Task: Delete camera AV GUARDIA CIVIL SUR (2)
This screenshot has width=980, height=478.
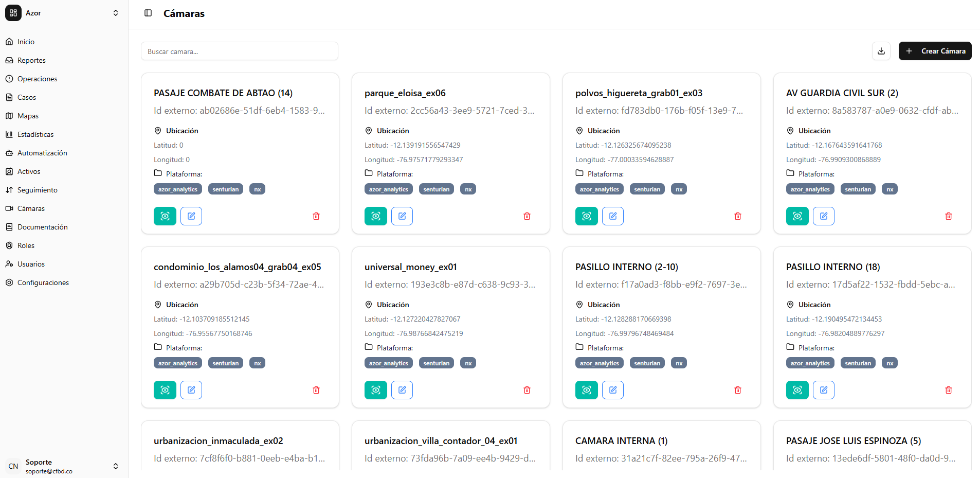Action: pyautogui.click(x=949, y=216)
